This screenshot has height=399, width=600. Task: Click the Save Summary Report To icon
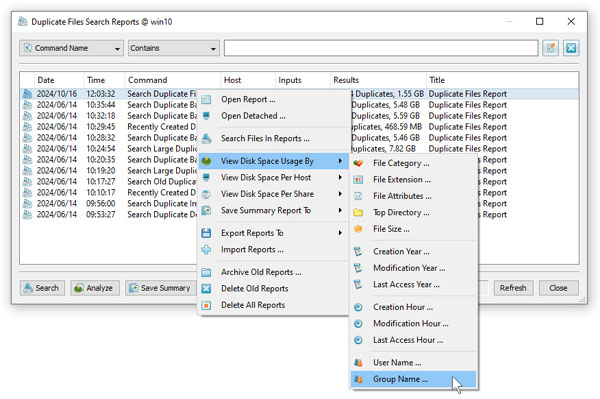click(206, 210)
